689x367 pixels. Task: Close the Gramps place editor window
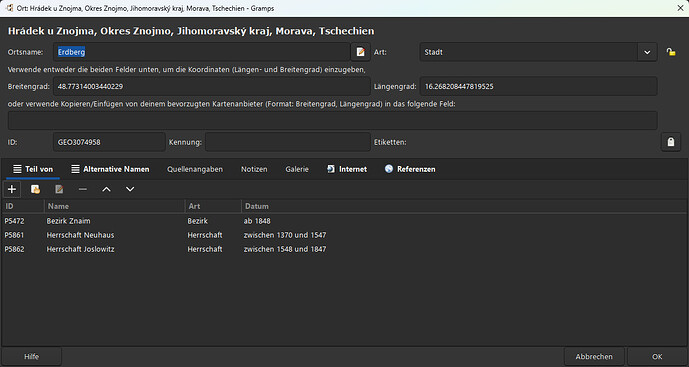tap(680, 8)
